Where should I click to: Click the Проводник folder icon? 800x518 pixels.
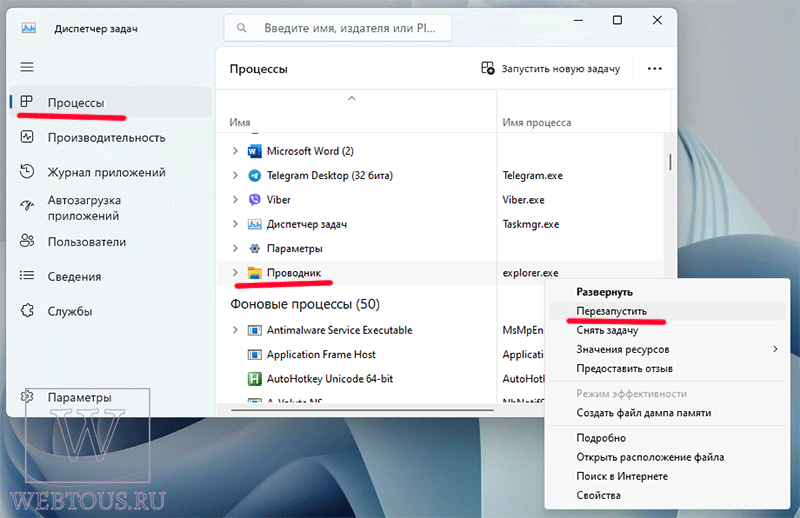click(x=255, y=273)
